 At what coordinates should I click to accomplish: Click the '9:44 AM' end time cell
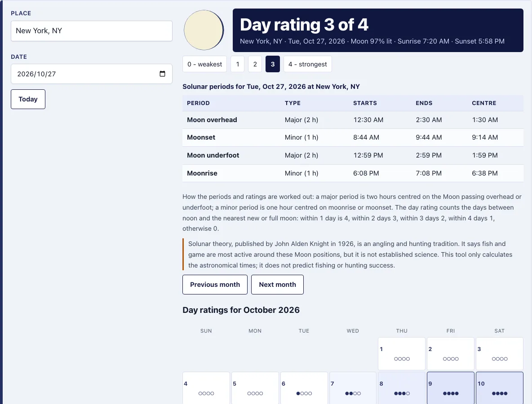[429, 138]
